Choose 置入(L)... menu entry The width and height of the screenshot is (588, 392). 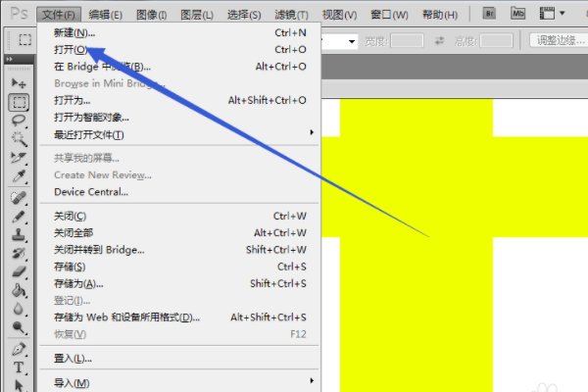pyautogui.click(x=179, y=359)
